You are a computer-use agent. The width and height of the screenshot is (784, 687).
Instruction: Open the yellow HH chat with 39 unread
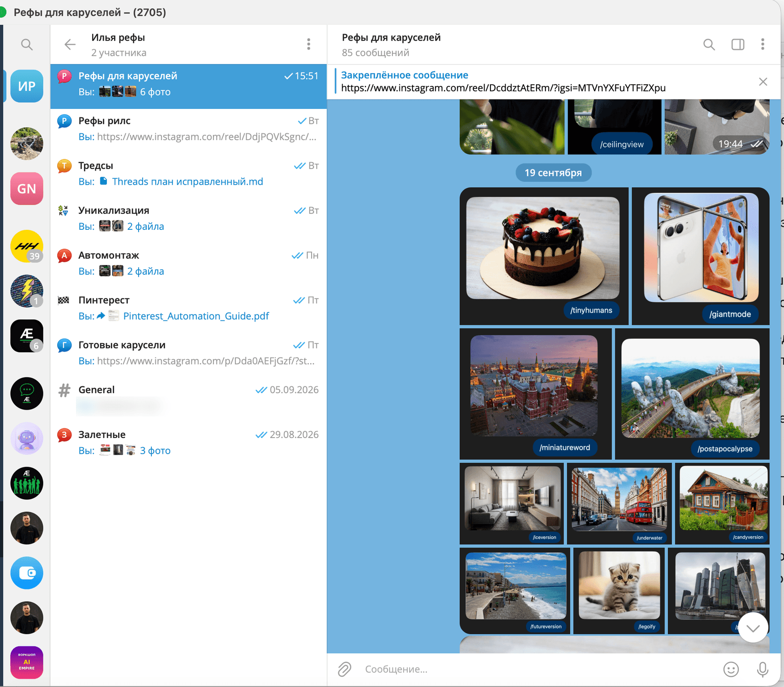27,246
